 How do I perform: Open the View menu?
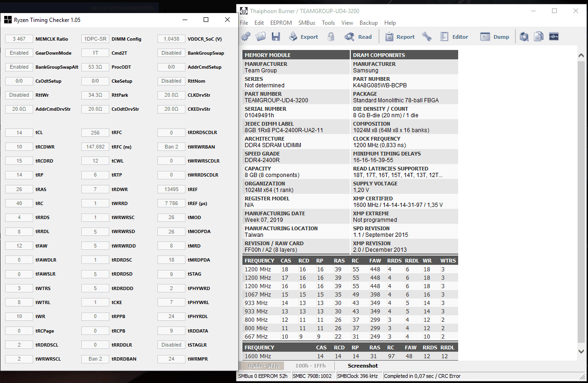tap(347, 23)
